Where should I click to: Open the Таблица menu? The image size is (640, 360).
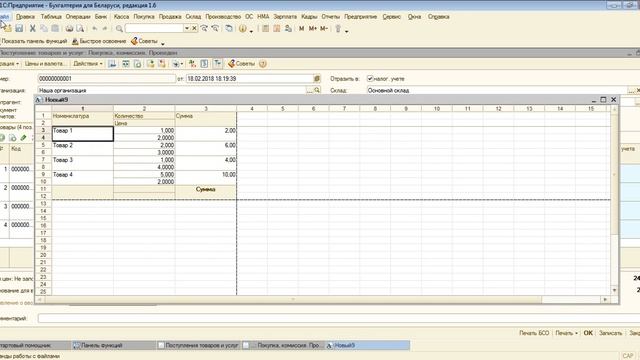[51, 17]
